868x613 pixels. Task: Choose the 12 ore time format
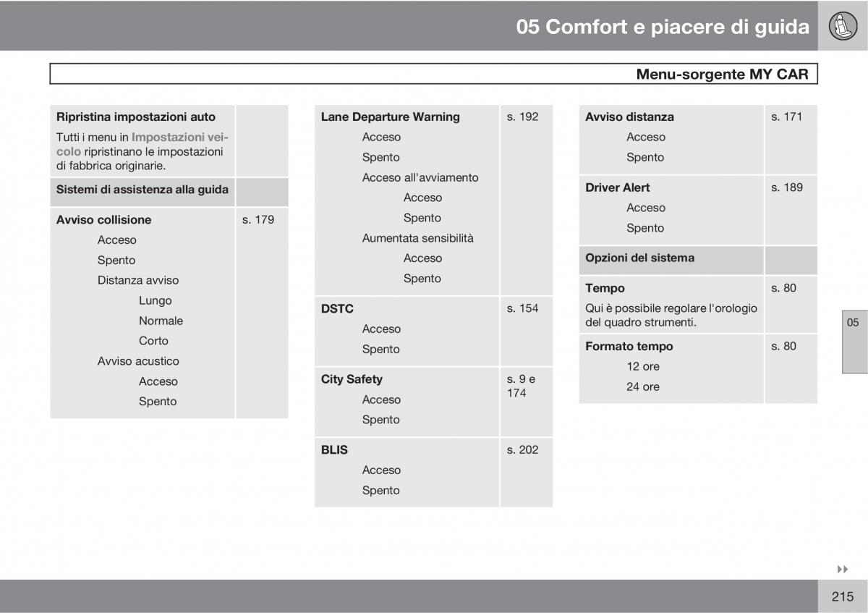pyautogui.click(x=643, y=366)
